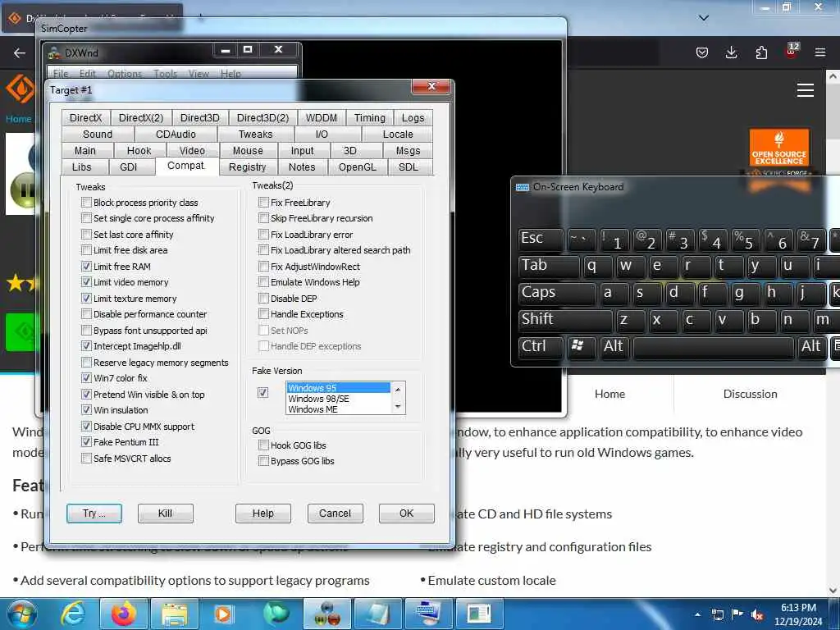Click the muted volume tray icon
Image resolution: width=840 pixels, height=630 pixels.
pos(757,615)
